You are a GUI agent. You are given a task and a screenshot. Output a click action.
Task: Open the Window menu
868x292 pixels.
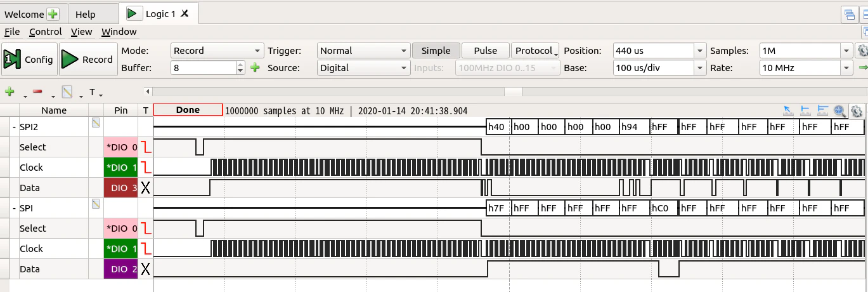pyautogui.click(x=119, y=32)
